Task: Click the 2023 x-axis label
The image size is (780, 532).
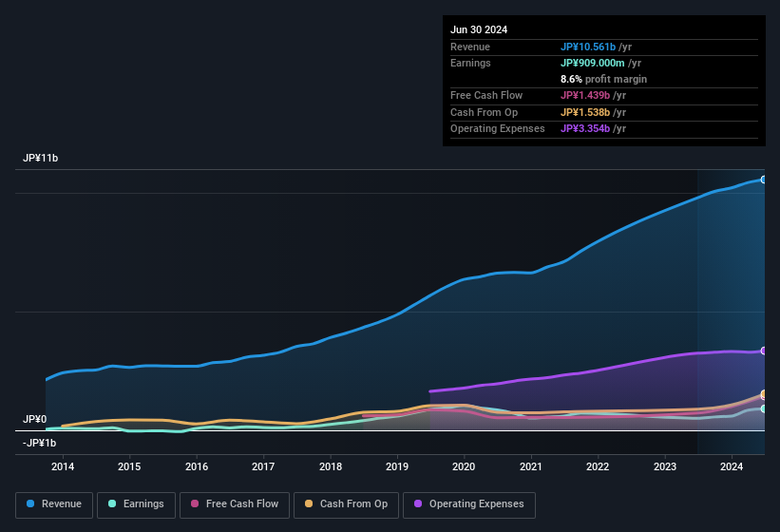Action: [665, 466]
